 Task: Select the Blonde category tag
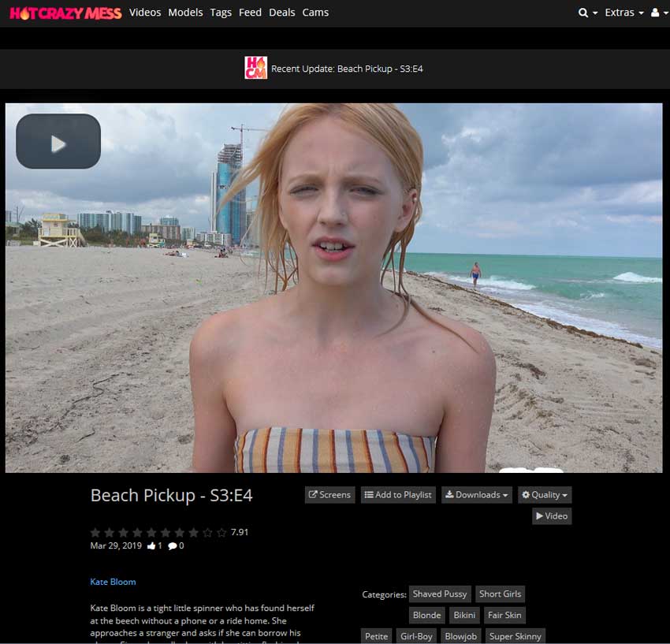[426, 615]
